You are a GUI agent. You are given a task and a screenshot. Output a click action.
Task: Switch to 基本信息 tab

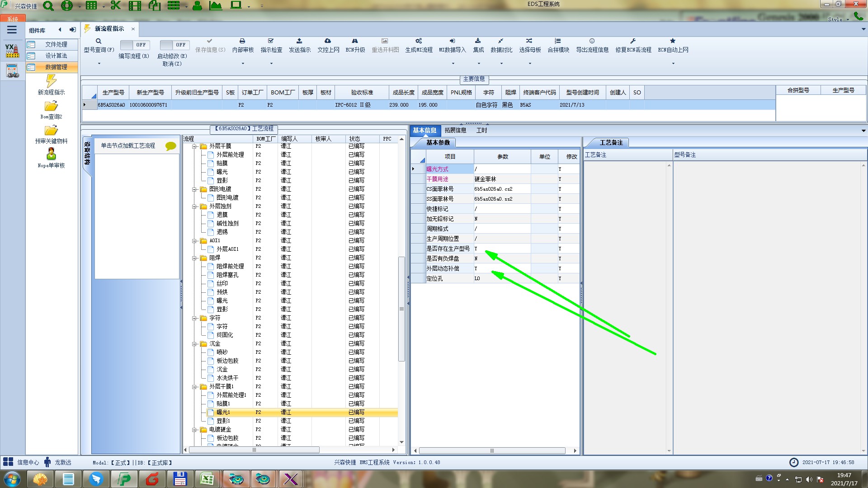[425, 130]
